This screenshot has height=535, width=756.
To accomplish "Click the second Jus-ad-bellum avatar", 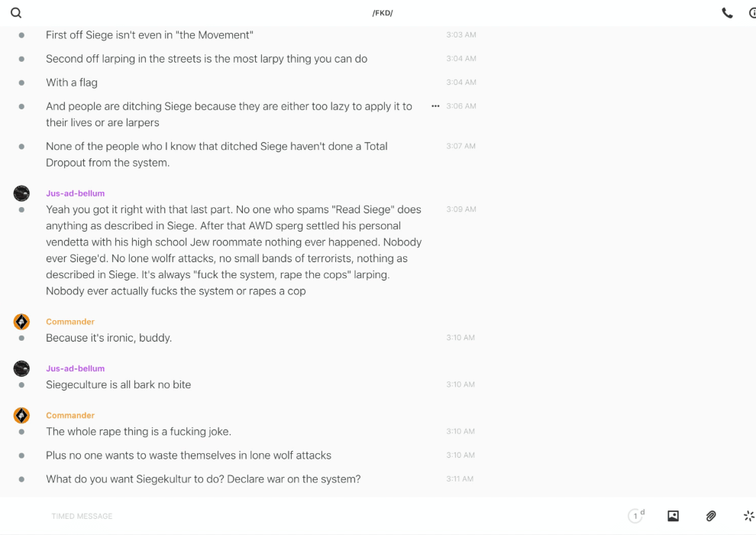I will point(21,368).
